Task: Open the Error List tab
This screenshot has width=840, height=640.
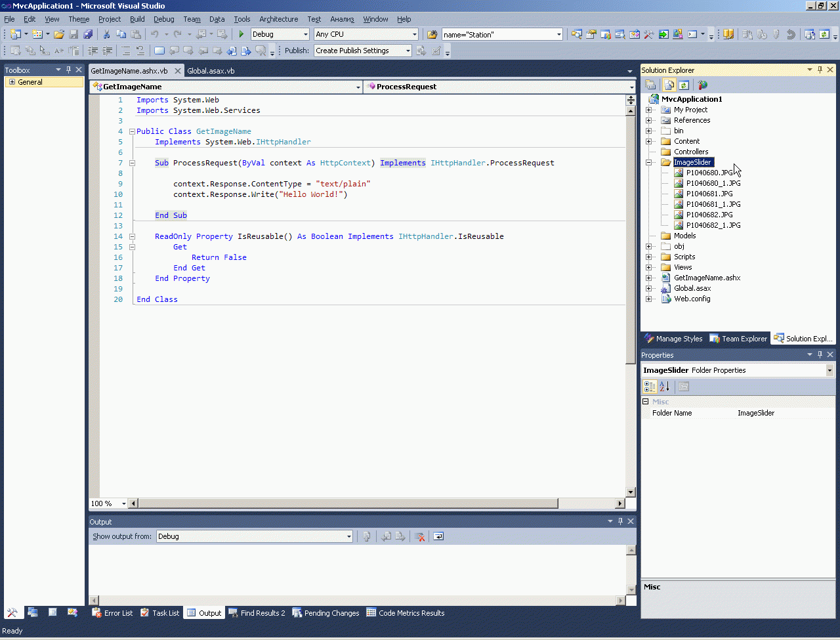Action: (x=112, y=613)
